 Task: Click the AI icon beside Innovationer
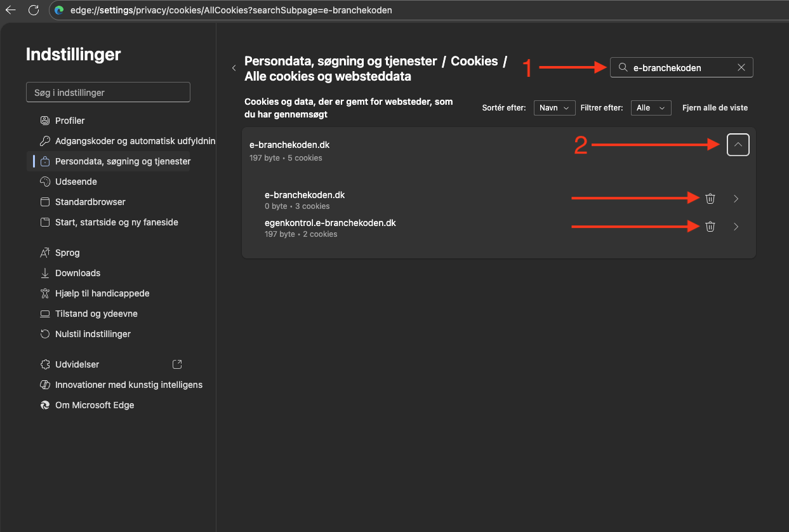(x=44, y=385)
